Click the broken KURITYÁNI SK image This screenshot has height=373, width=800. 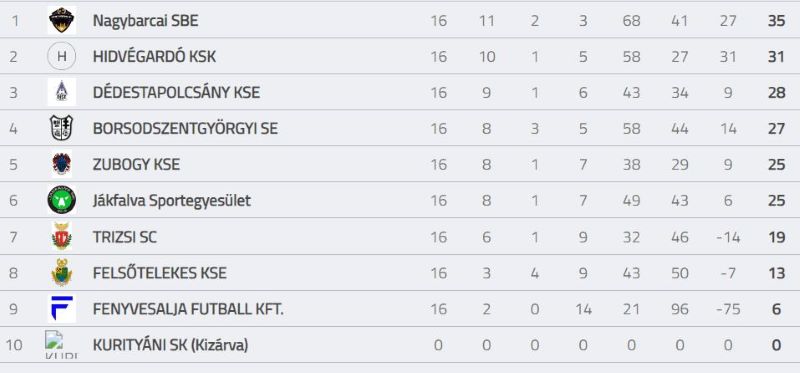click(x=61, y=344)
